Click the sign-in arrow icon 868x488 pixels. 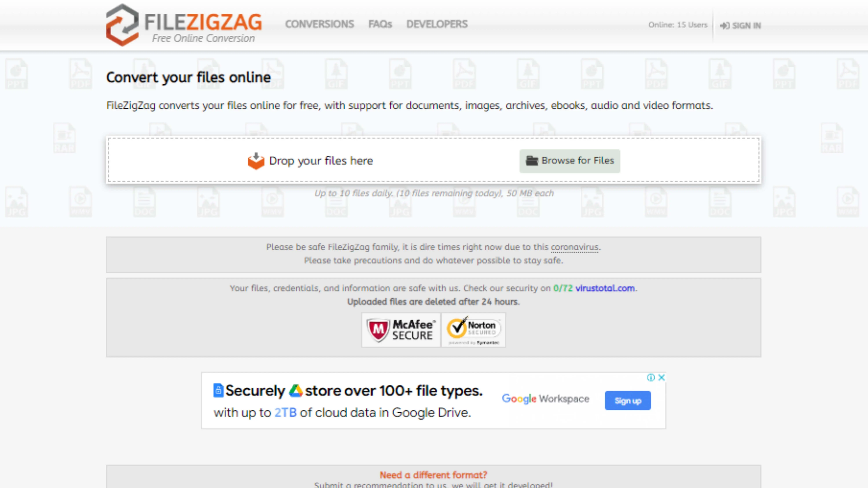coord(724,26)
